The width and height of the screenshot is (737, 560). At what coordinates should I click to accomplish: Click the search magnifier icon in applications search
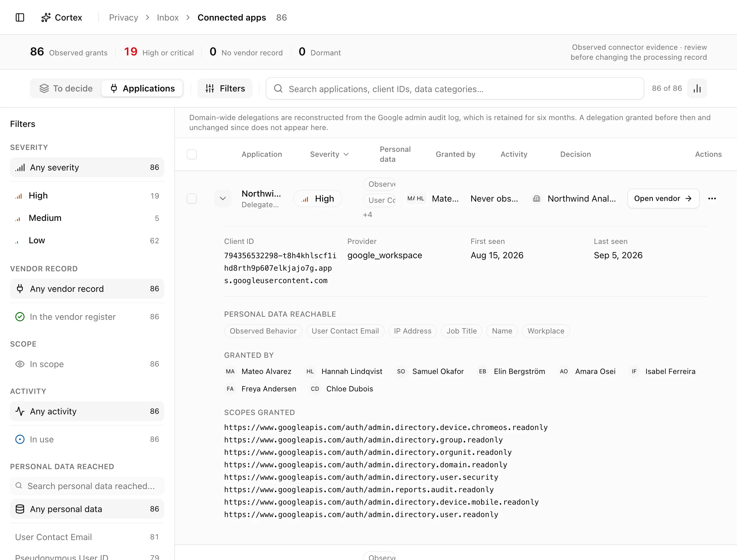(x=278, y=89)
